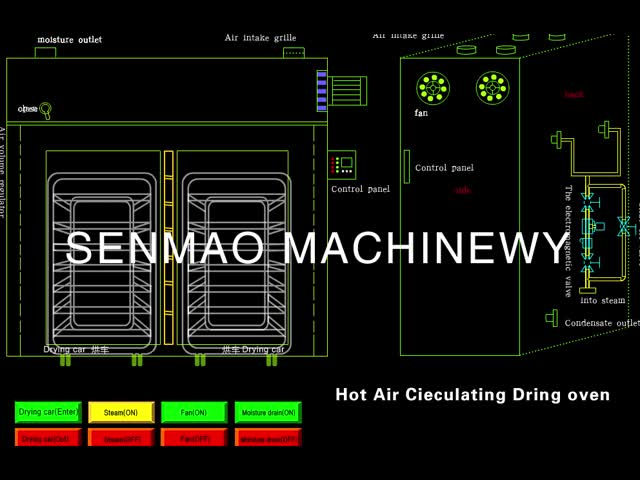This screenshot has width=640, height=480.
Task: Select the yellow center door post
Action: [169, 248]
